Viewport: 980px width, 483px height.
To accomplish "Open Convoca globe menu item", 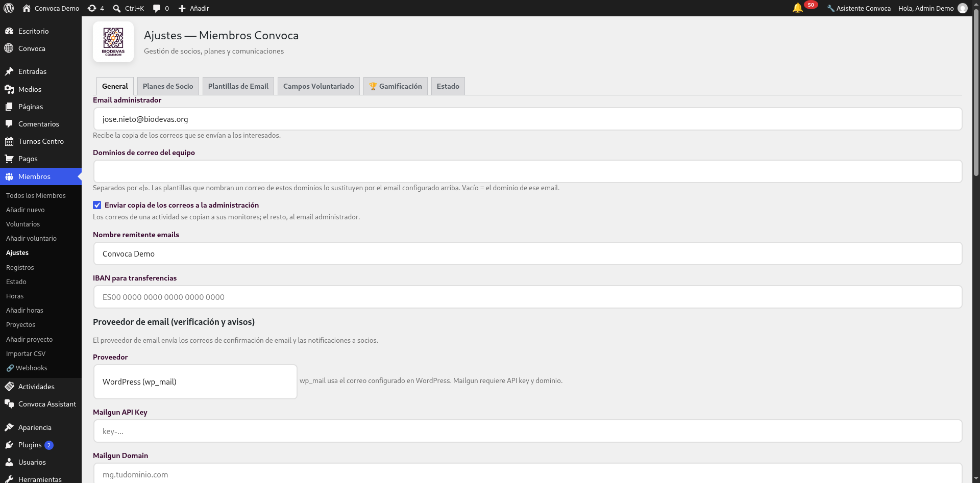I will tap(41, 48).
